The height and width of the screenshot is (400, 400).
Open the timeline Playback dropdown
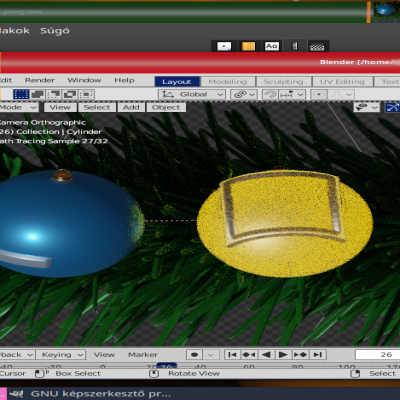[17, 355]
